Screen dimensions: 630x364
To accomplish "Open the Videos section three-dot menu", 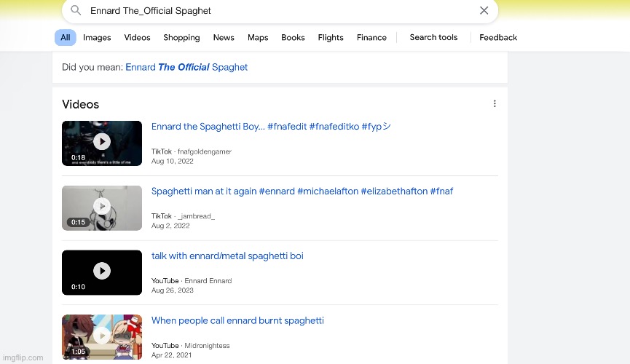I will (x=495, y=104).
